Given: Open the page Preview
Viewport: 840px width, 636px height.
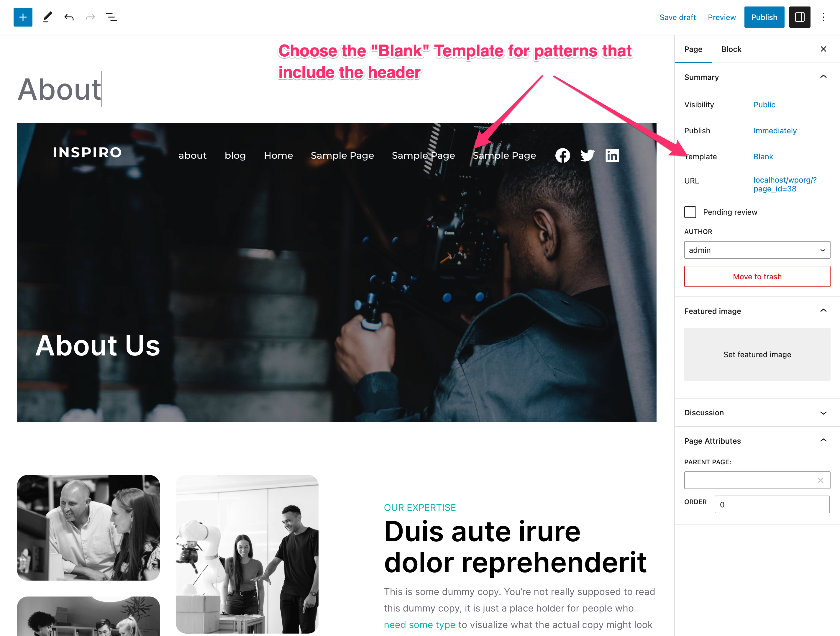Looking at the screenshot, I should coord(721,17).
